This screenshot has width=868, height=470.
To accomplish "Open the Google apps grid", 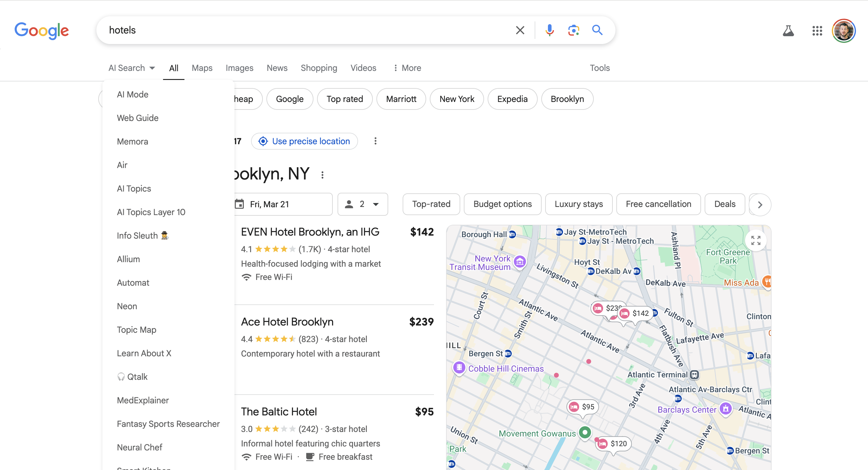I will pos(817,31).
